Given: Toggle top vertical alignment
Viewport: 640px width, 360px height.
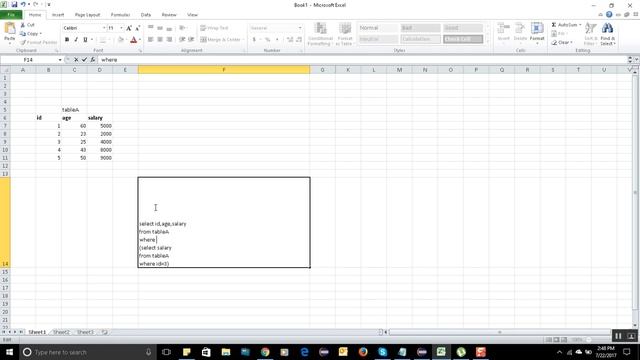Looking at the screenshot, I should coord(151,28).
